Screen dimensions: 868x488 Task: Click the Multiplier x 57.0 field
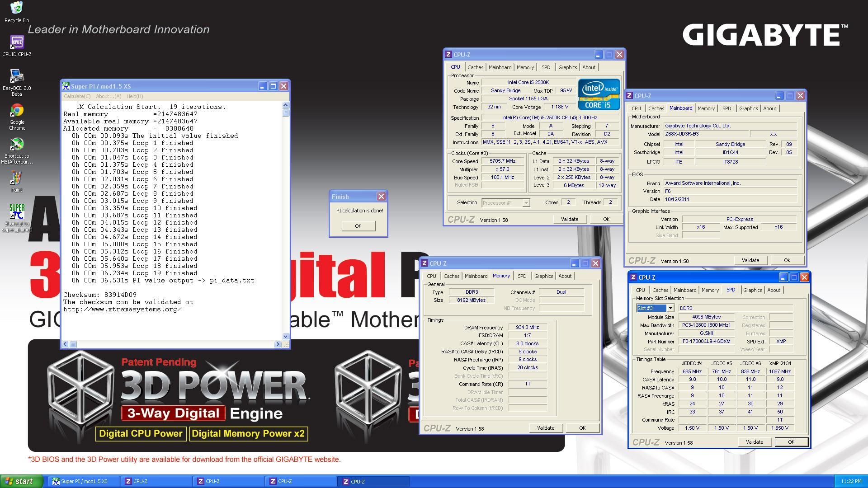coord(502,169)
